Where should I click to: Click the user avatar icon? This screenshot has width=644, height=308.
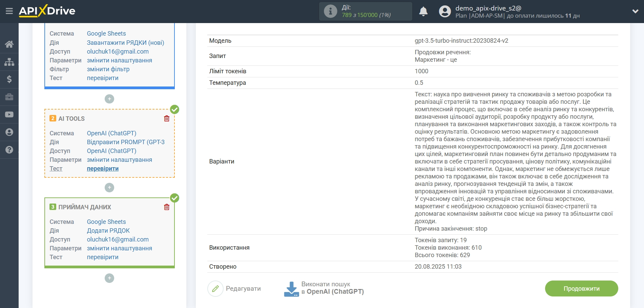coord(445,12)
